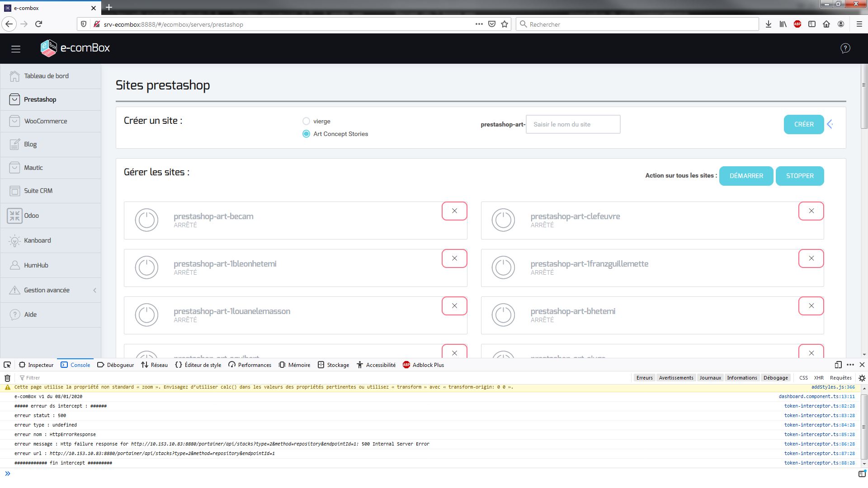Click the chevron next to CRÉER
The height and width of the screenshot is (488, 868).
coord(830,124)
